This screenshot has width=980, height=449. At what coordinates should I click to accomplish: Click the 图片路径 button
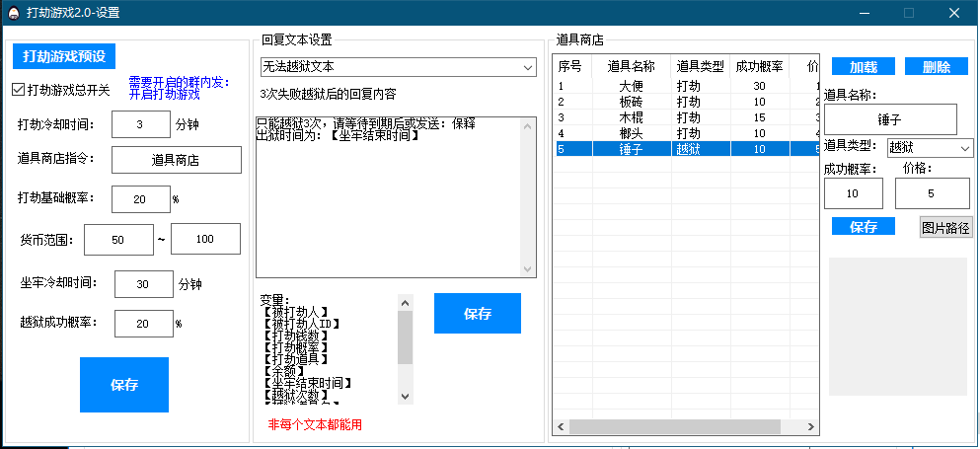pyautogui.click(x=946, y=228)
